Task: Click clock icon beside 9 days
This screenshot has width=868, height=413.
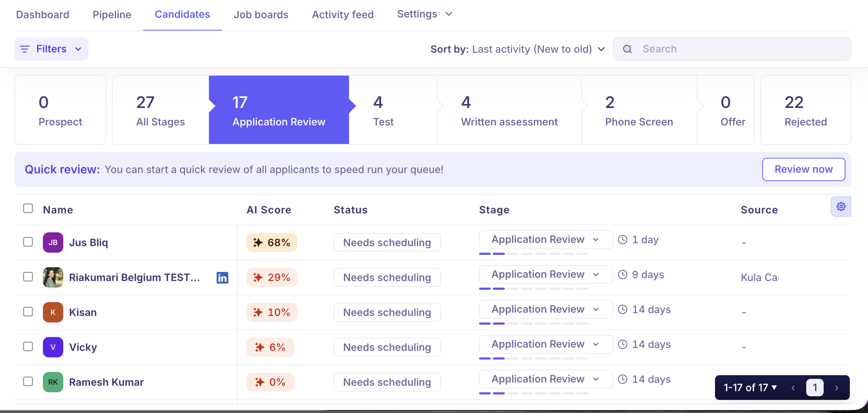Action: (623, 274)
